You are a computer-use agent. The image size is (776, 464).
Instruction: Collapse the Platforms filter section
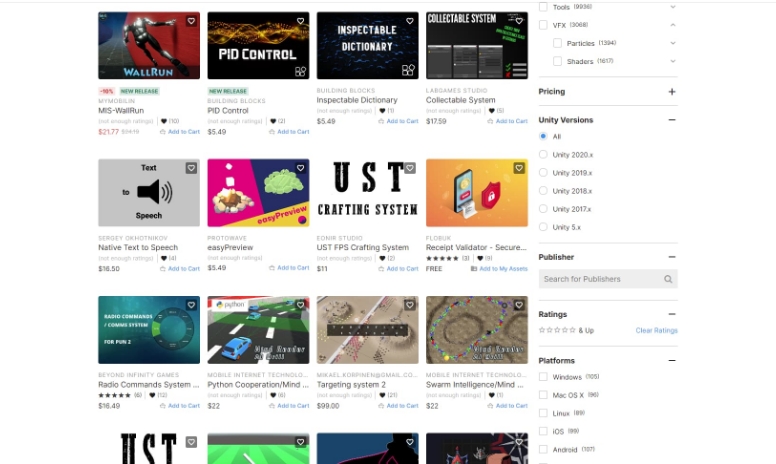672,360
